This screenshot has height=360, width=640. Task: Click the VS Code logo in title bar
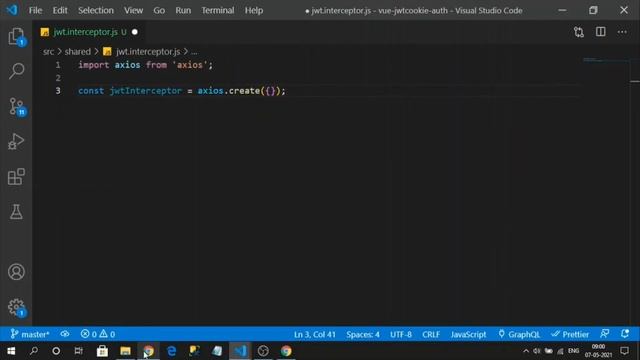coord(12,10)
